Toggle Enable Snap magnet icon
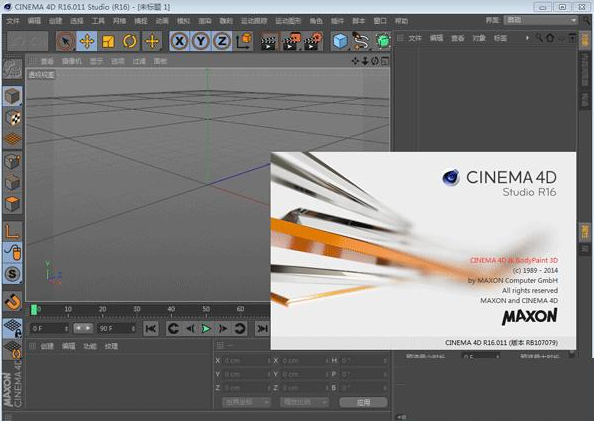This screenshot has height=421, width=594. [x=12, y=302]
